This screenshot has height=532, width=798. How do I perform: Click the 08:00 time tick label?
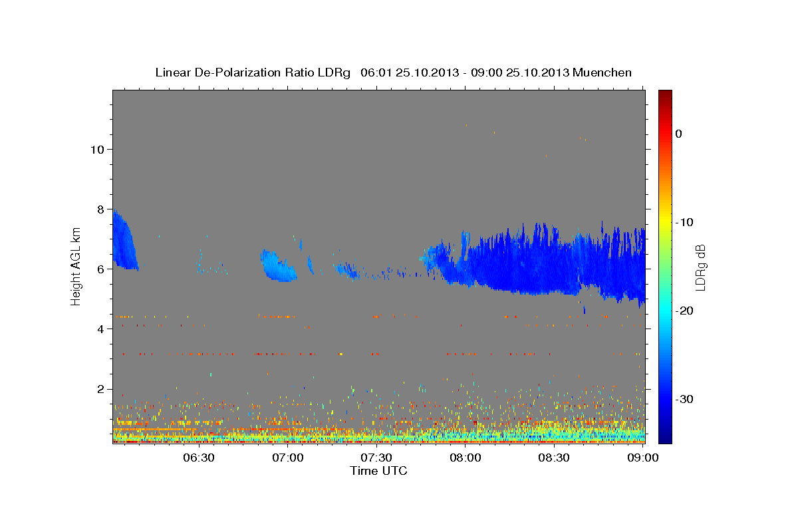[465, 458]
